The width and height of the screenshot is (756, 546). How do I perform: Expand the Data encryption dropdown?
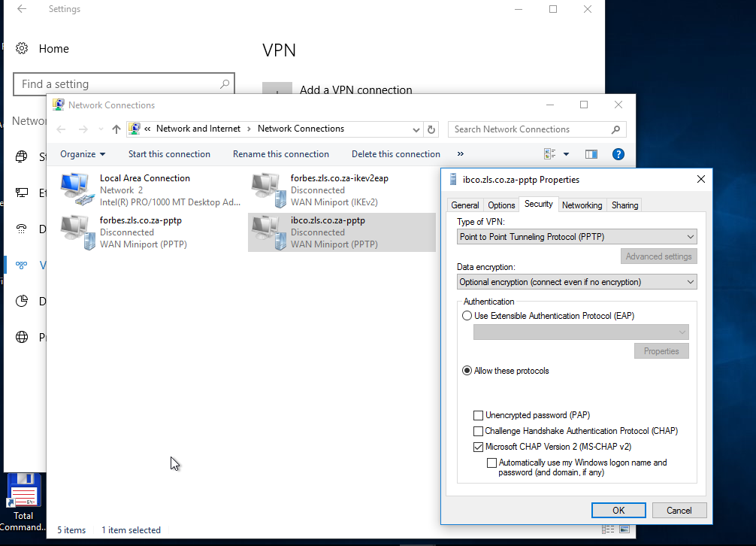pos(576,282)
